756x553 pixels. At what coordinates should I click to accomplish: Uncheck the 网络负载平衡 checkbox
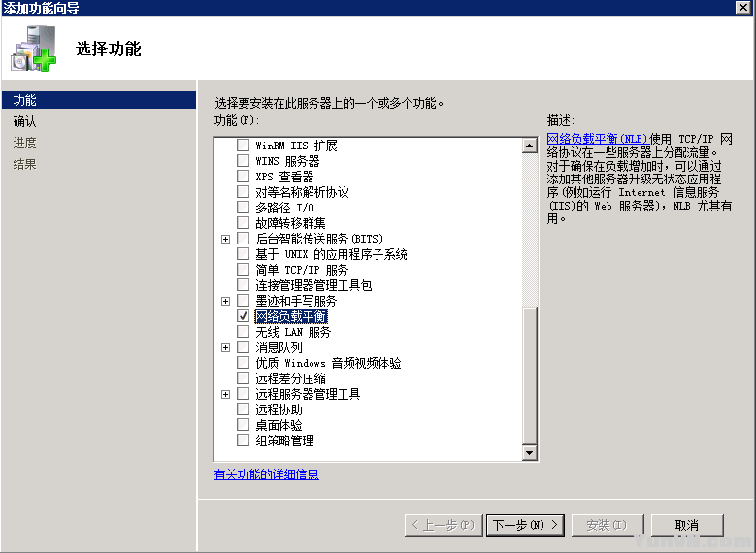click(x=243, y=316)
